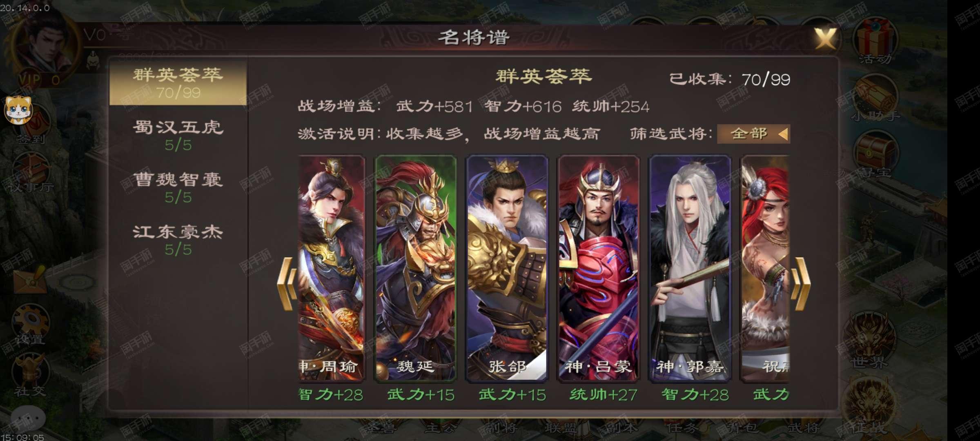Expand the 筛选武将 全部 dropdown
This screenshot has width=980, height=441.
point(753,134)
